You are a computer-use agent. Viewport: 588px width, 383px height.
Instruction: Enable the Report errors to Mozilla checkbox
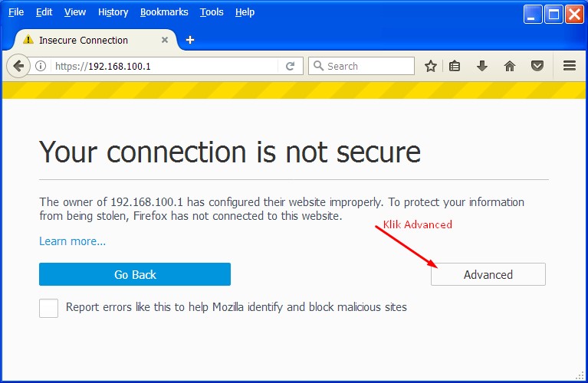[x=49, y=308]
